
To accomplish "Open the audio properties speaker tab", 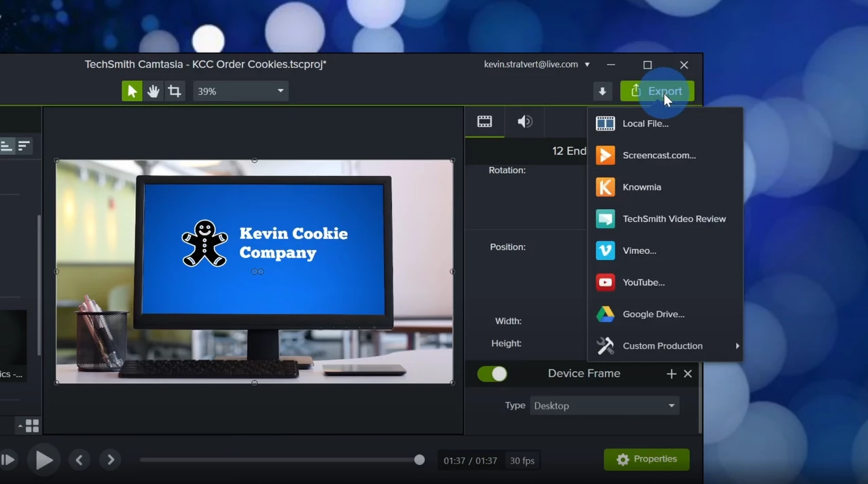I will pyautogui.click(x=524, y=122).
